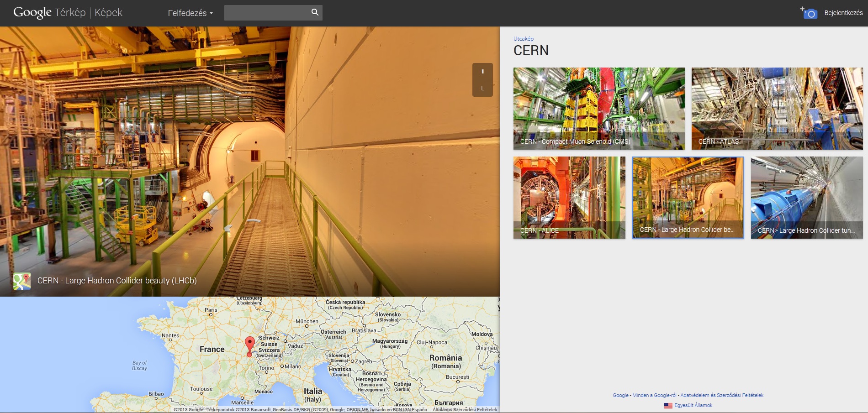868x413 pixels.
Task: Click the add photo camera icon
Action: pos(809,13)
